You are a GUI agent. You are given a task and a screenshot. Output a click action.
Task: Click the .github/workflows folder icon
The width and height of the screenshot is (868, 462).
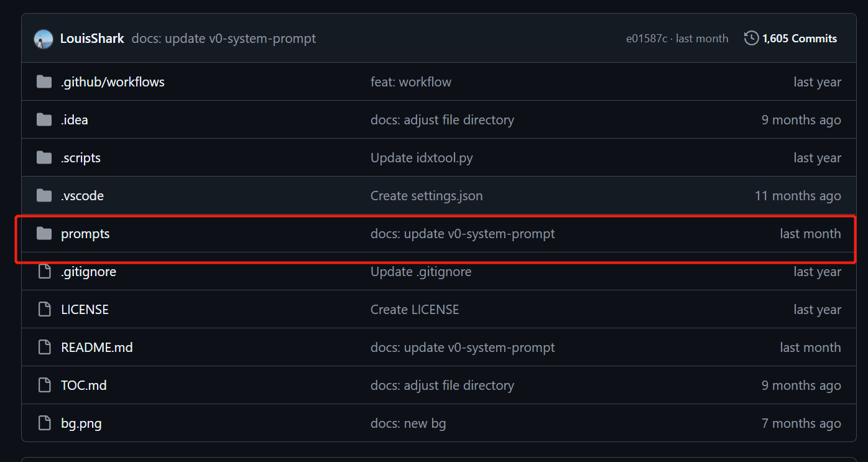pos(44,82)
